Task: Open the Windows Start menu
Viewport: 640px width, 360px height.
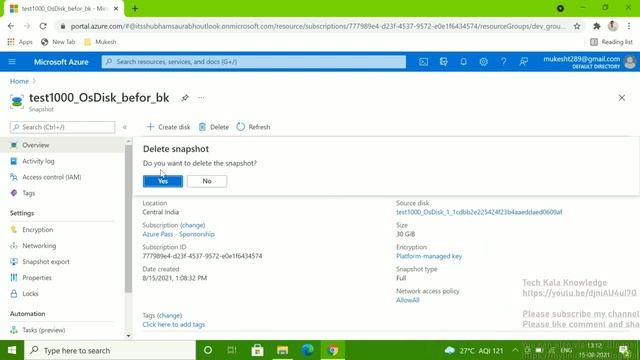Action: 12,350
